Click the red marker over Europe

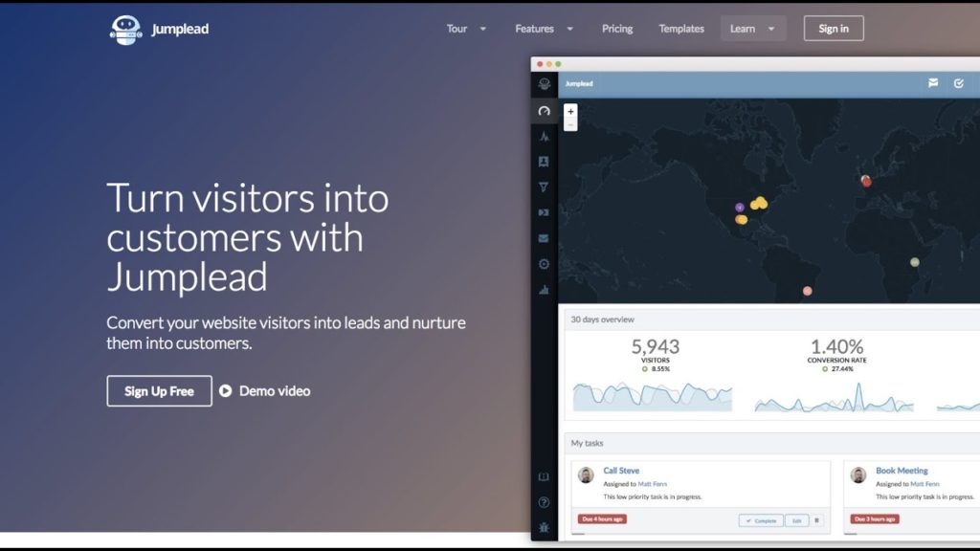coord(865,181)
